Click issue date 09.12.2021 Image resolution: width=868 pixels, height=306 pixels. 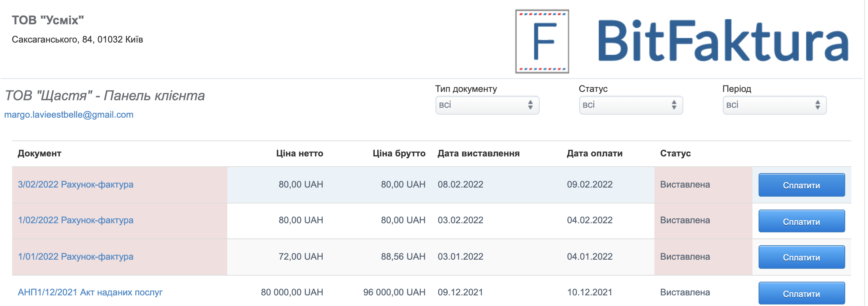coord(461,292)
